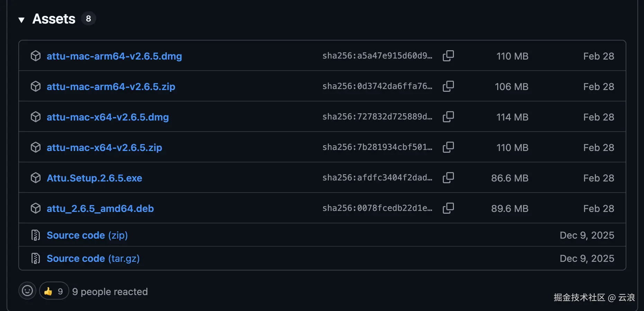The image size is (644, 311).
Task: Download attu-mac-x64-v2.6.5.dmg
Action: 108,117
